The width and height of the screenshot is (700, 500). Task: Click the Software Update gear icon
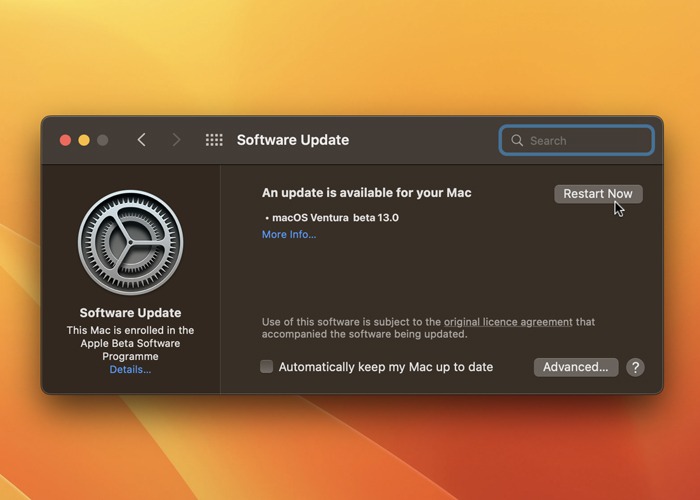130,242
